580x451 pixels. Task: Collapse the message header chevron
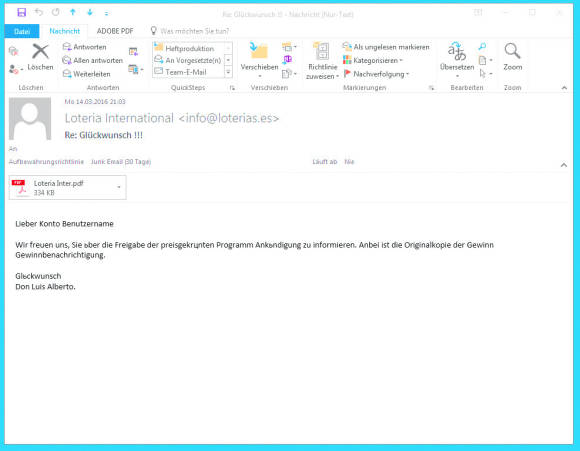point(564,165)
